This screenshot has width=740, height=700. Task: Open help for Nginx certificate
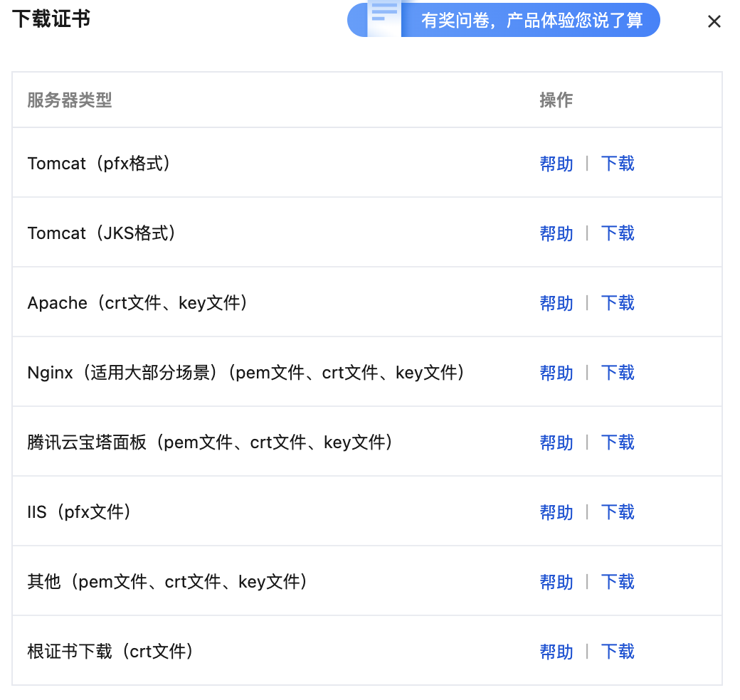556,373
